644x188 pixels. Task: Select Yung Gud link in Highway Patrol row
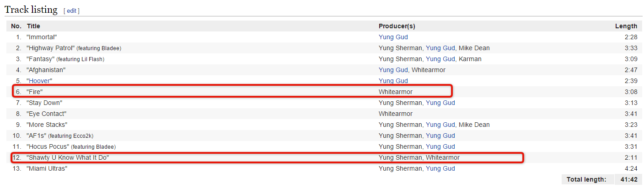click(x=440, y=48)
